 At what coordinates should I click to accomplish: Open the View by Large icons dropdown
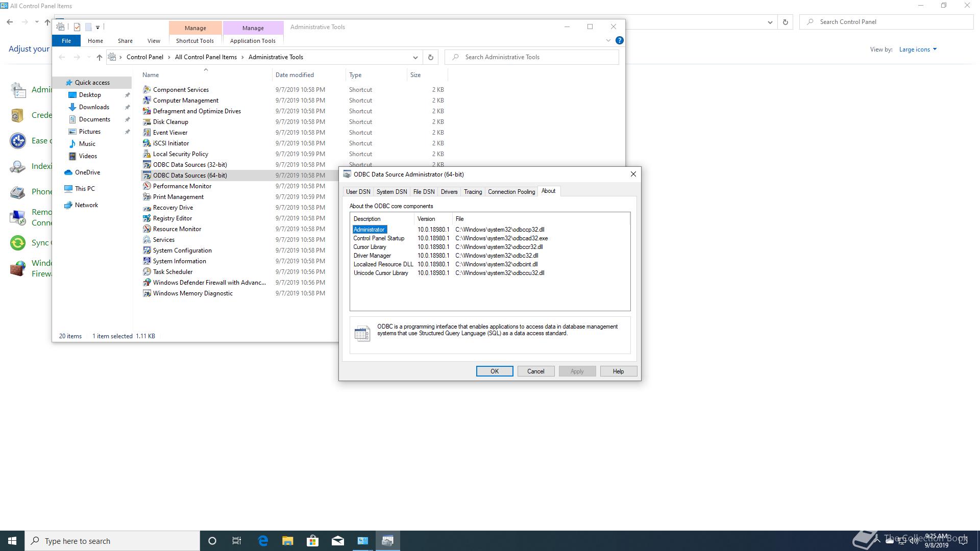tap(918, 49)
